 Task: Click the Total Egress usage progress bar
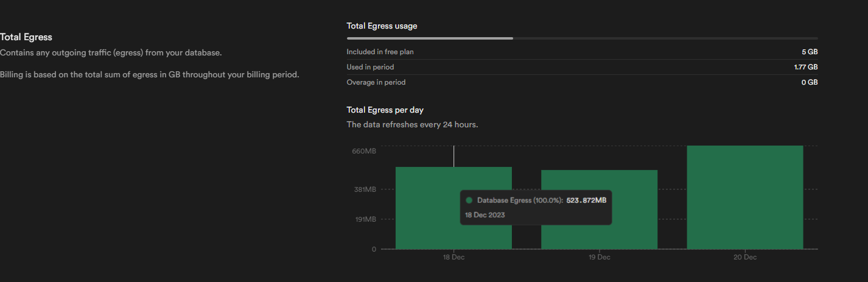(x=582, y=38)
